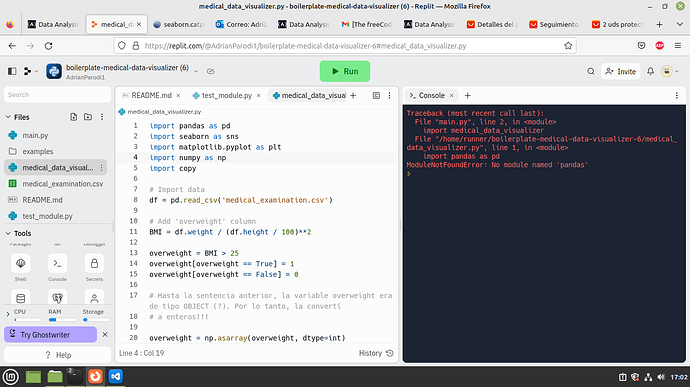Image resolution: width=690 pixels, height=387 pixels.
Task: Focus the Search files field
Action: point(57,95)
